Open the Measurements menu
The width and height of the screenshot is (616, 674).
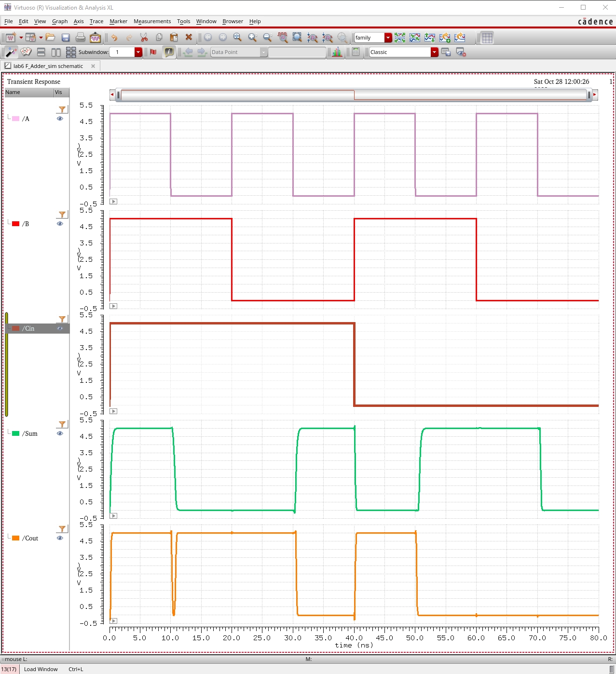tap(152, 21)
